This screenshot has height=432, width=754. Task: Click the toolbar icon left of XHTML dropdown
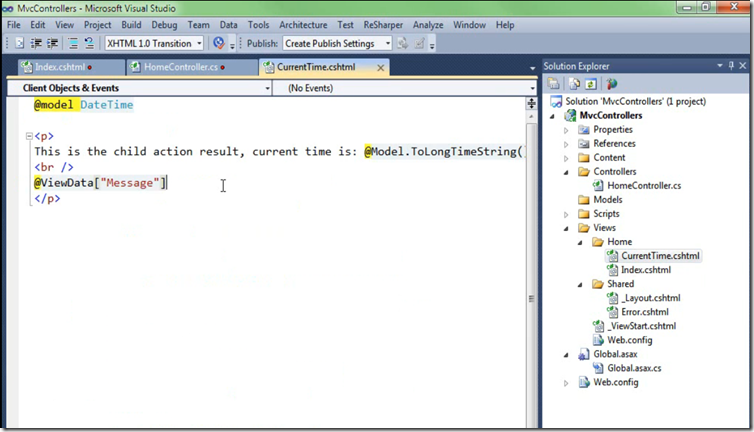[x=89, y=43]
